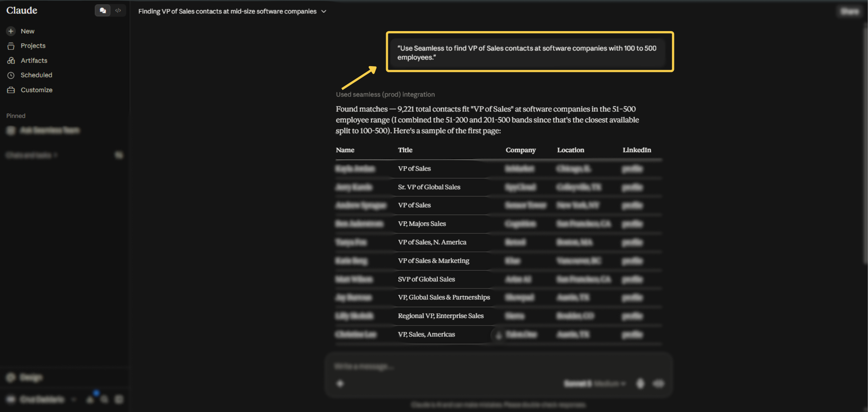This screenshot has height=412, width=868.
Task: Click the "Pinned" section label
Action: 16,116
